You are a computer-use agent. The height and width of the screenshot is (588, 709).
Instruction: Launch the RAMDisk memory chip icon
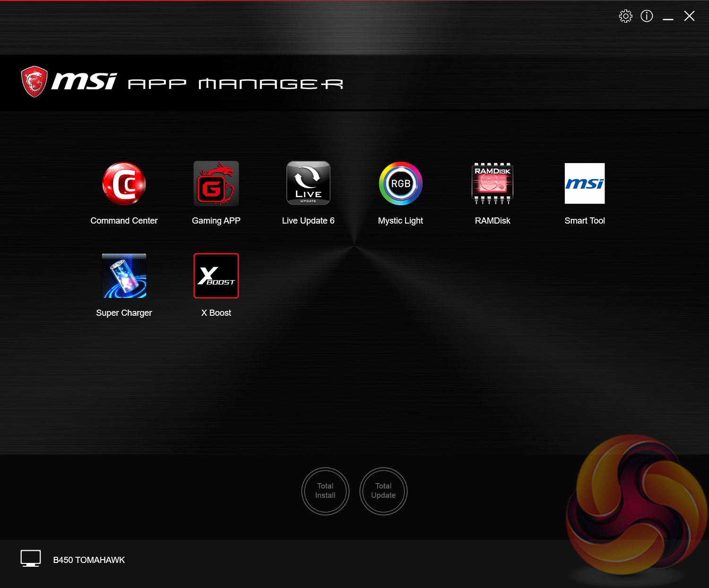pos(493,183)
